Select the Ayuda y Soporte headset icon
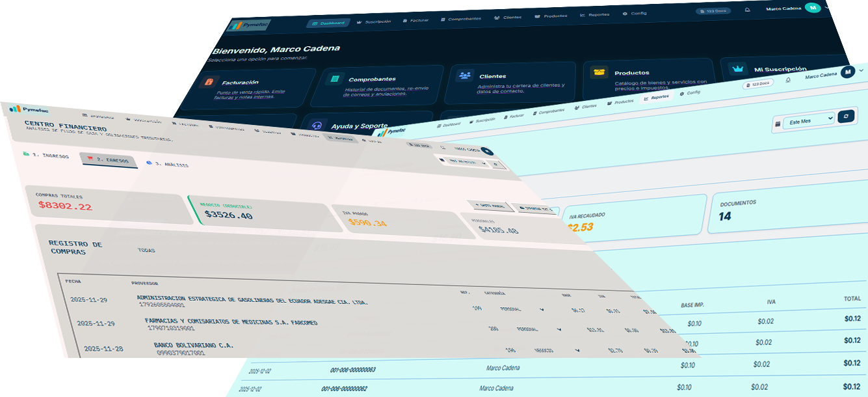The image size is (868, 397). 316,124
